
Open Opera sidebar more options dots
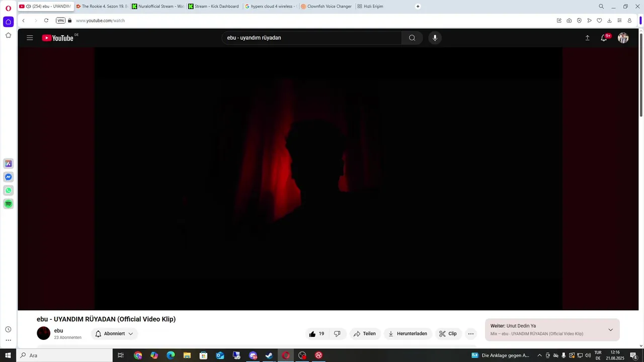coord(8,340)
